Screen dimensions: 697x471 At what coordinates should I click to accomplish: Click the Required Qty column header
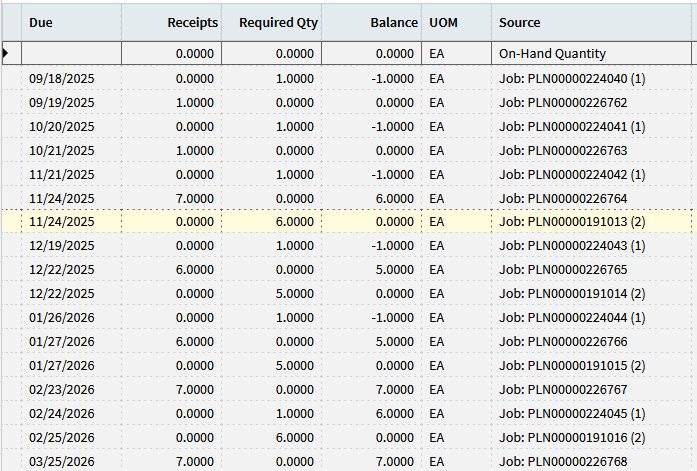tap(272, 23)
